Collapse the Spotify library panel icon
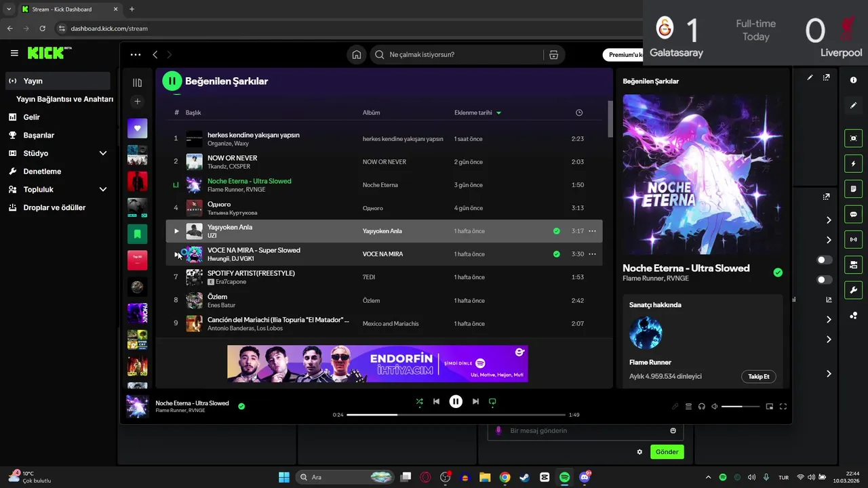 click(137, 83)
